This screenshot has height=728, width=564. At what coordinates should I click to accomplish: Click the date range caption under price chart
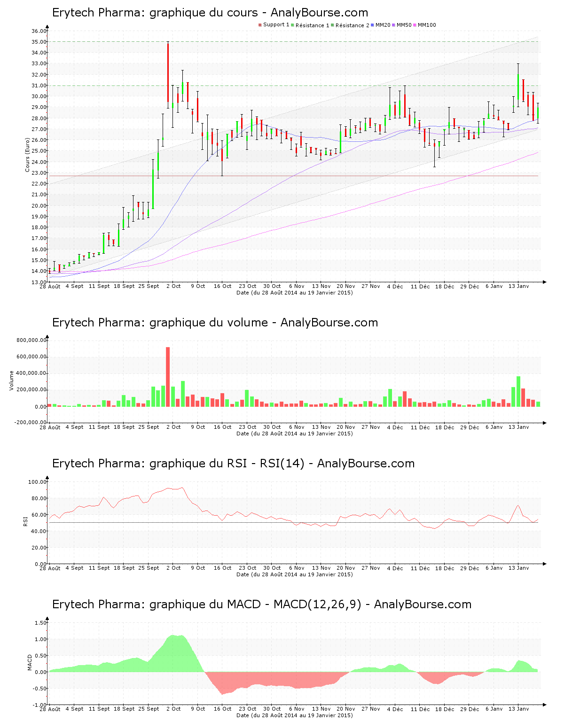tap(294, 293)
